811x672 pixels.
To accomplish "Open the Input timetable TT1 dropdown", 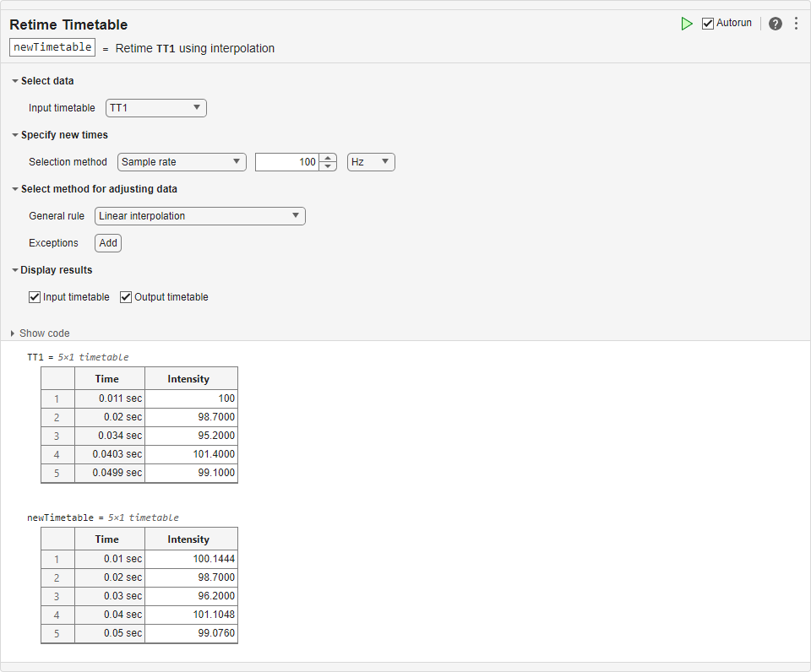I will point(155,108).
